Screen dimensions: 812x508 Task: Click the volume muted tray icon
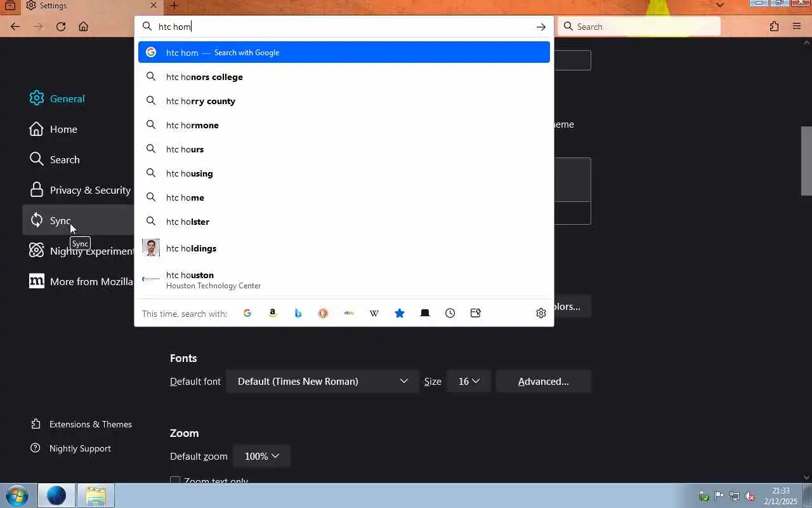coord(750,496)
